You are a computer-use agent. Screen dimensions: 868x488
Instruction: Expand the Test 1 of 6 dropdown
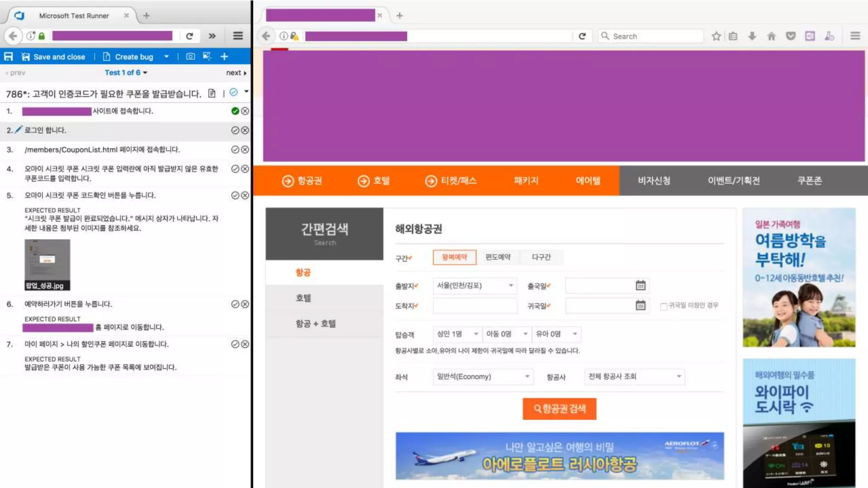tap(126, 72)
